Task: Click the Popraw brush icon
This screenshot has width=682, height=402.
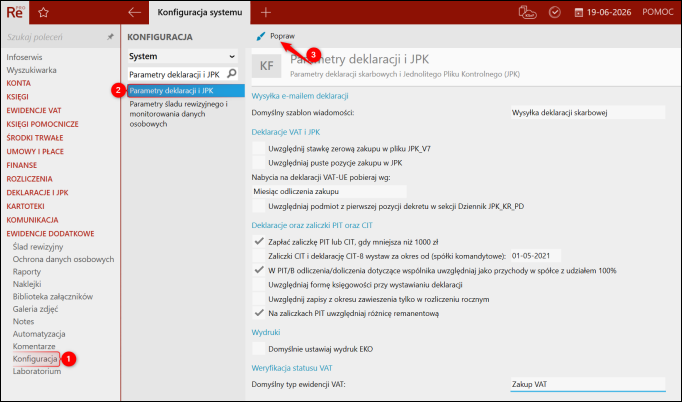Action: (x=261, y=36)
